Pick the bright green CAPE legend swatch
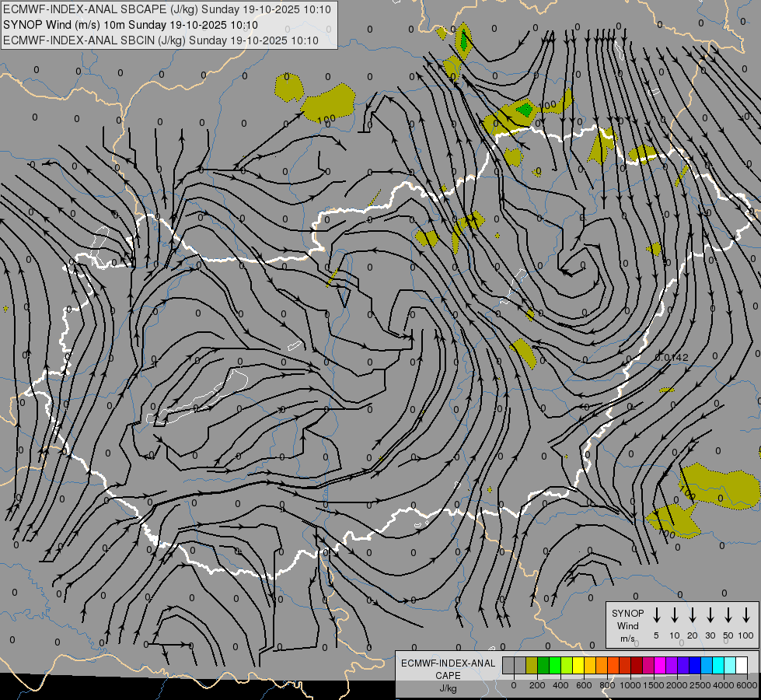761x700 pixels. pos(555,665)
